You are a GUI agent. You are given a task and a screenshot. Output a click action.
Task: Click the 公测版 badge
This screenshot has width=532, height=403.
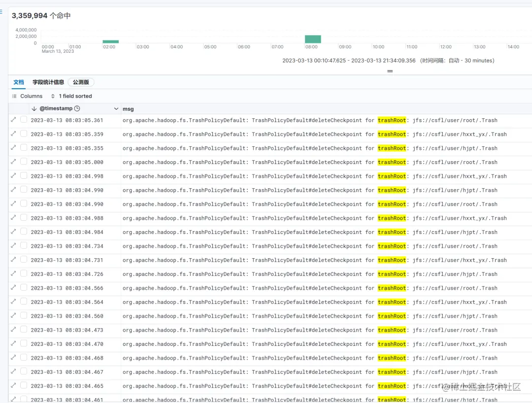coord(81,82)
